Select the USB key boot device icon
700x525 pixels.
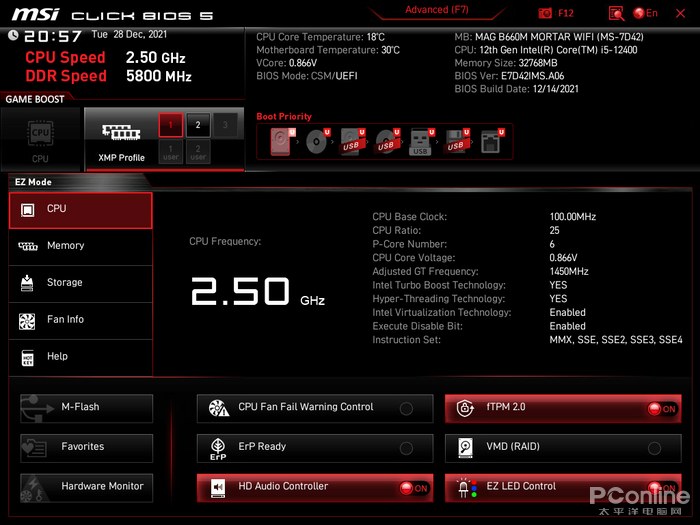(421, 142)
